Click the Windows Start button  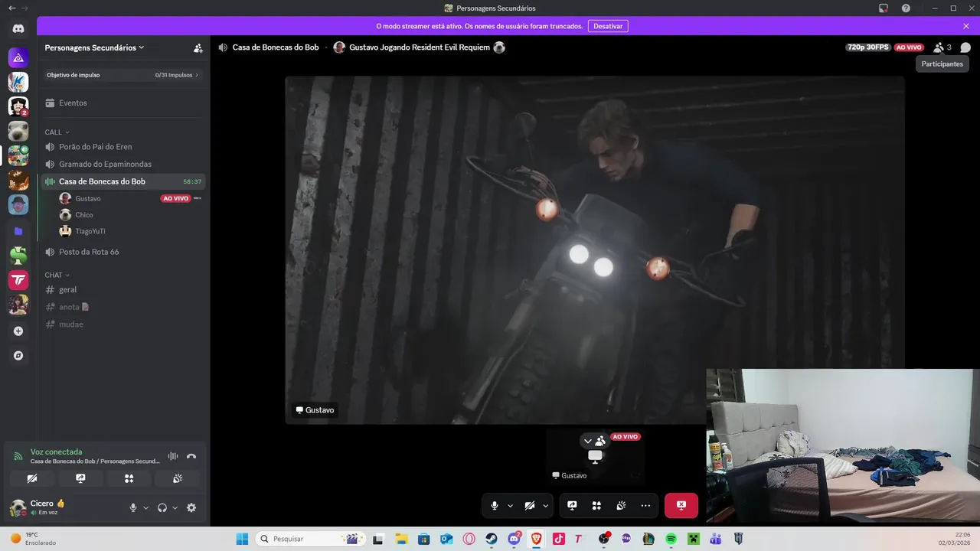click(x=242, y=539)
